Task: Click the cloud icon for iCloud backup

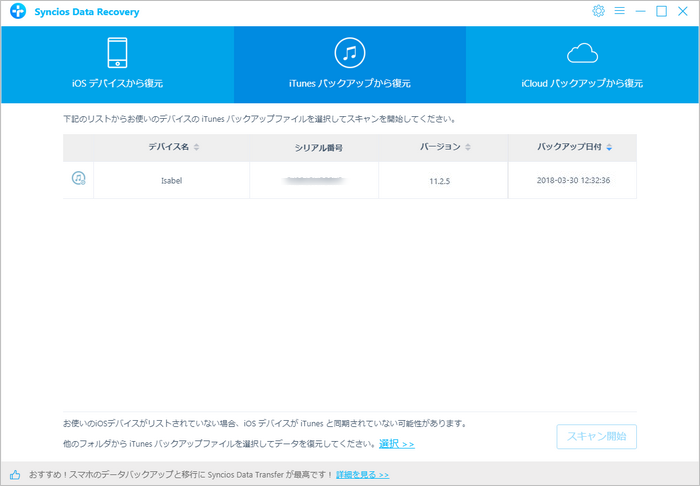Action: click(x=582, y=54)
